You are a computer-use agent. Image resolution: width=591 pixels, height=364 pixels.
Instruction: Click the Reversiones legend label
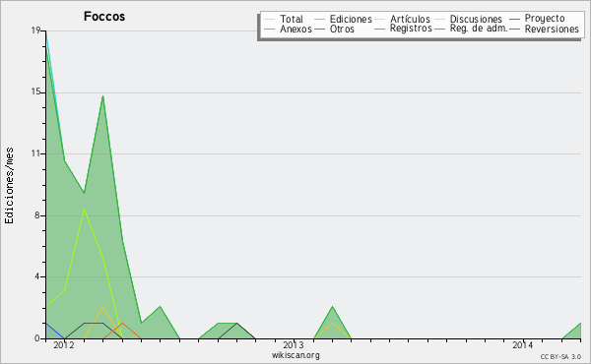[x=552, y=29]
